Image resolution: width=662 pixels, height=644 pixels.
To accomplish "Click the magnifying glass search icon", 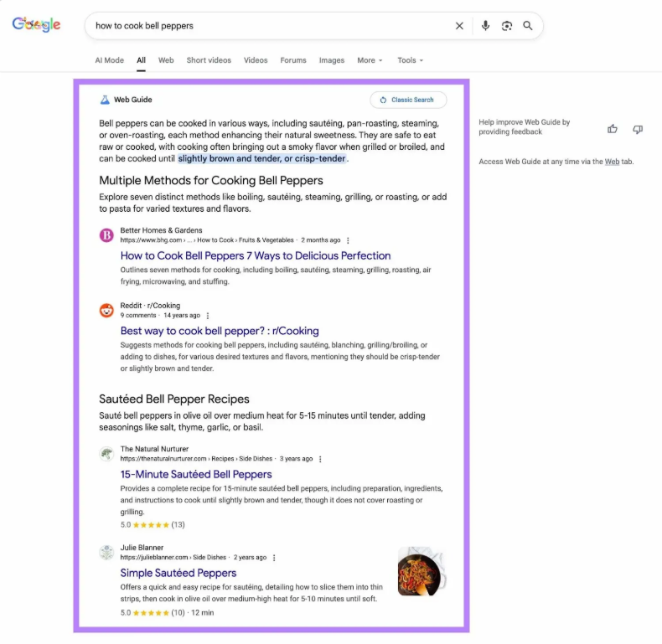I will pos(528,26).
